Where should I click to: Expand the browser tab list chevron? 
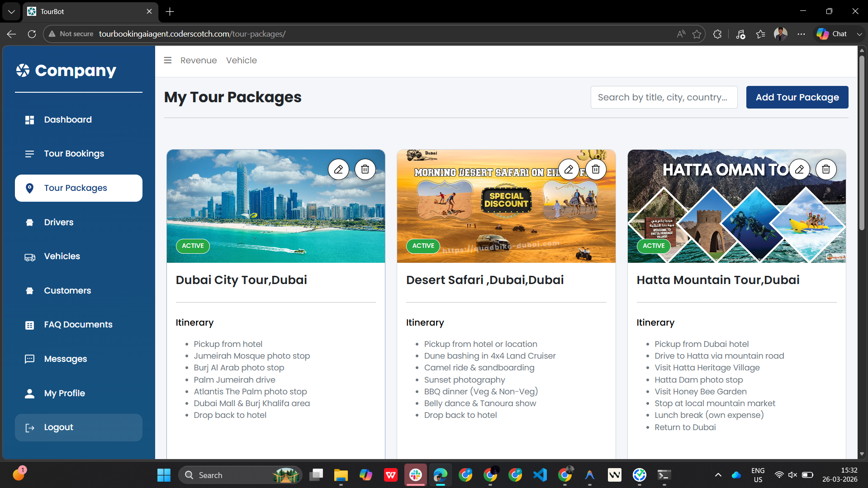[11, 11]
